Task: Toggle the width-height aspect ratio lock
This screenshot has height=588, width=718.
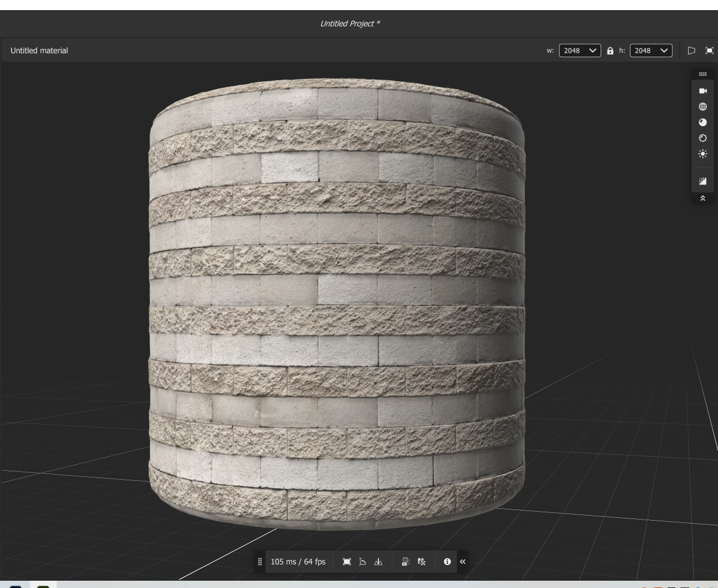Action: pos(610,50)
